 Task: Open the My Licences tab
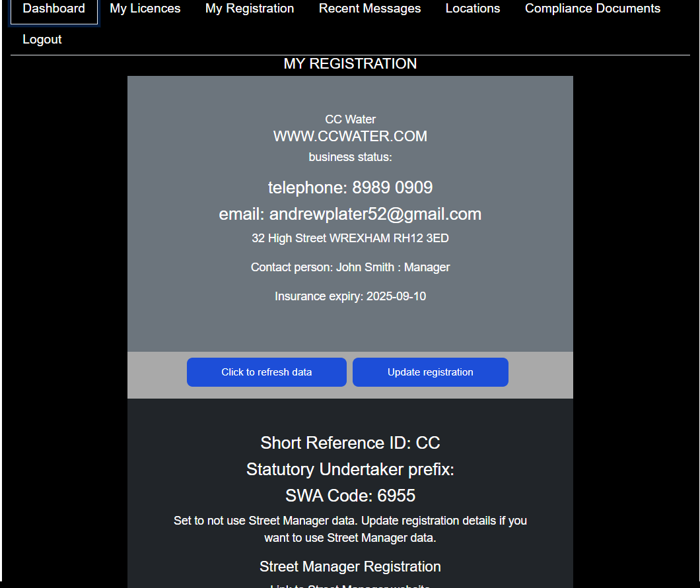pyautogui.click(x=145, y=9)
